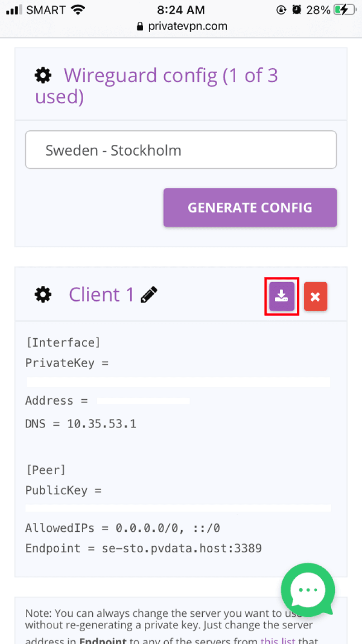Click the gear icon beside Client 1

point(43,295)
